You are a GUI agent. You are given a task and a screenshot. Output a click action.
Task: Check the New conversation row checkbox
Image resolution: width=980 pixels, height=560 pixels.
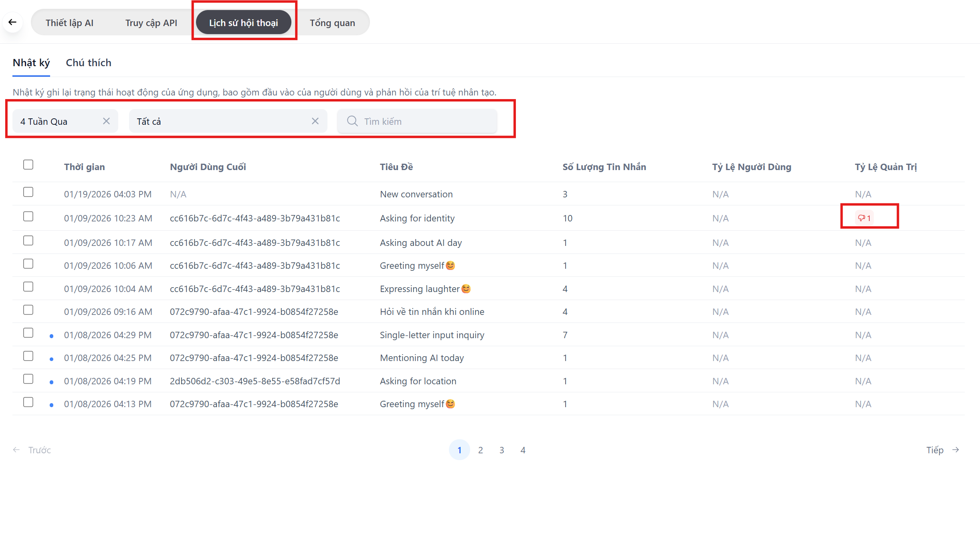point(28,192)
